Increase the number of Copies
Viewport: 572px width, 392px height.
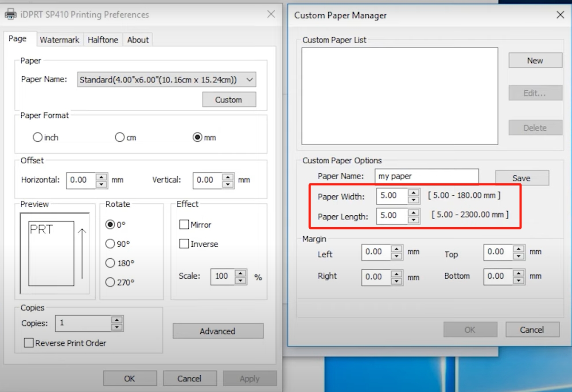tap(117, 320)
